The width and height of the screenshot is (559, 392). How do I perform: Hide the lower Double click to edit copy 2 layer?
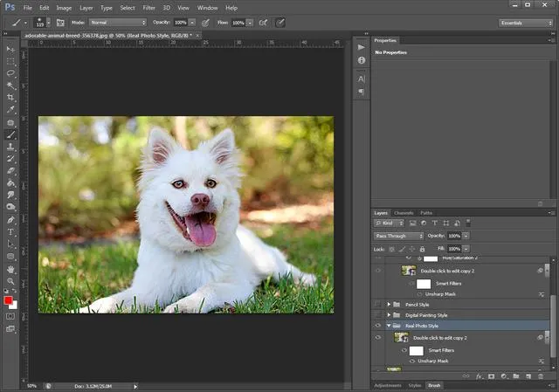(x=378, y=338)
